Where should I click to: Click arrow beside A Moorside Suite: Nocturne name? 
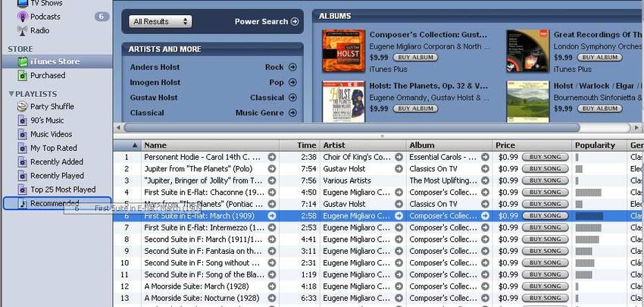point(272,298)
